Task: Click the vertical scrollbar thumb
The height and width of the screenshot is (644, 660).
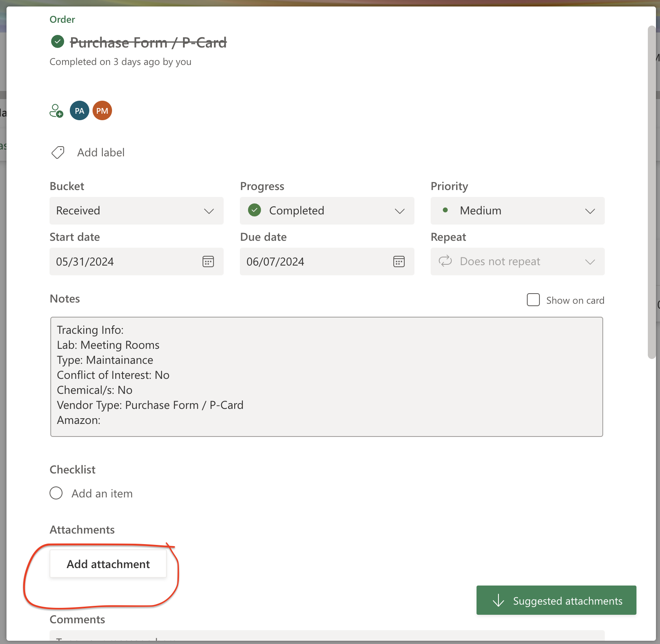Action: [x=651, y=192]
